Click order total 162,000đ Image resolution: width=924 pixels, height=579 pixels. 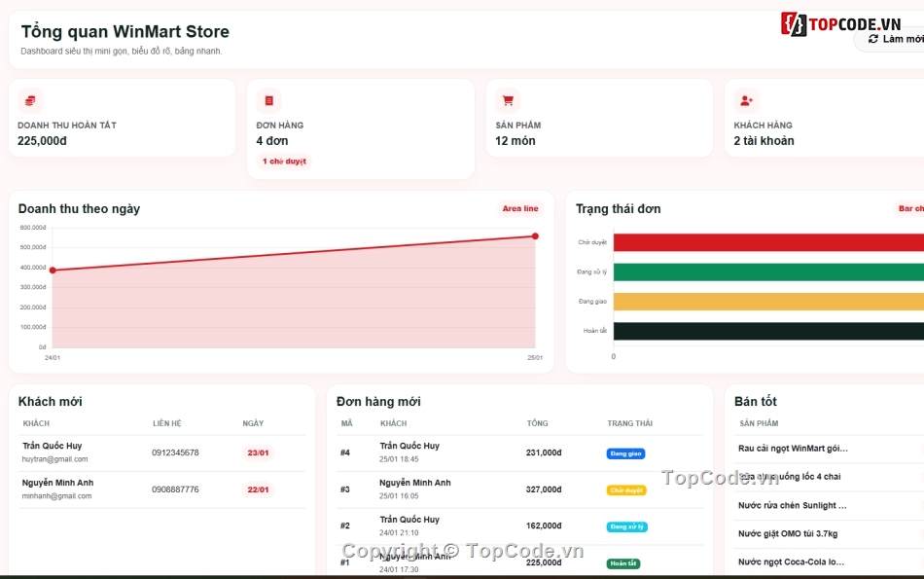point(544,525)
